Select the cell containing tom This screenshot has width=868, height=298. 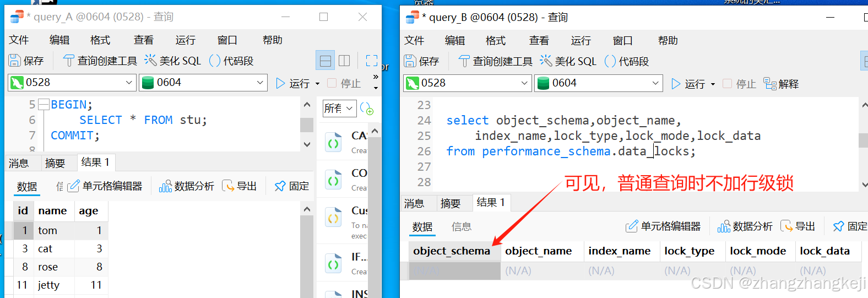(x=53, y=230)
